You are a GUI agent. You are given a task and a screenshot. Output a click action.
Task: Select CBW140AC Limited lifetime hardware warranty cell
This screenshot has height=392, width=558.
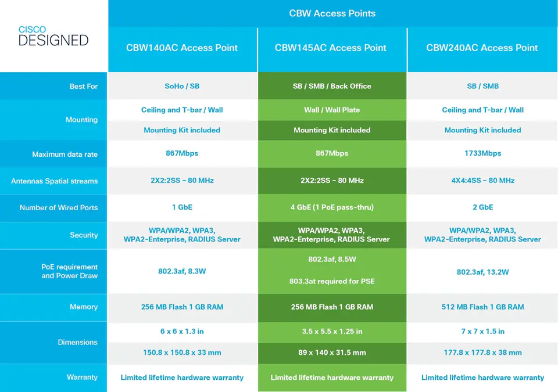(x=182, y=377)
